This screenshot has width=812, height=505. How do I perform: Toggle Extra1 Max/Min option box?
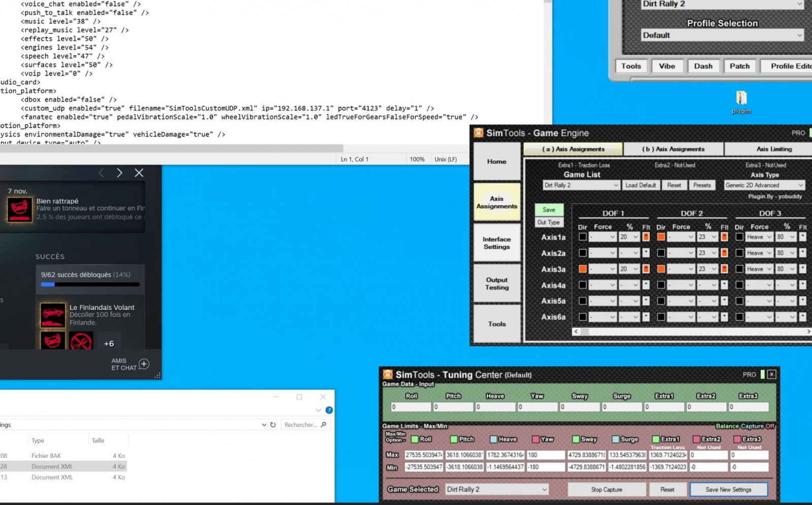[x=656, y=440]
